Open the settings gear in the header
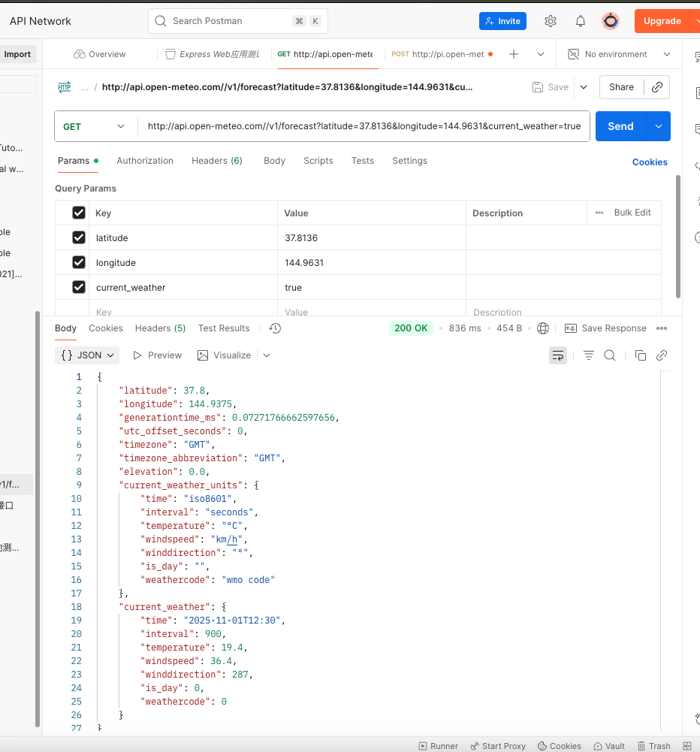 tap(551, 21)
